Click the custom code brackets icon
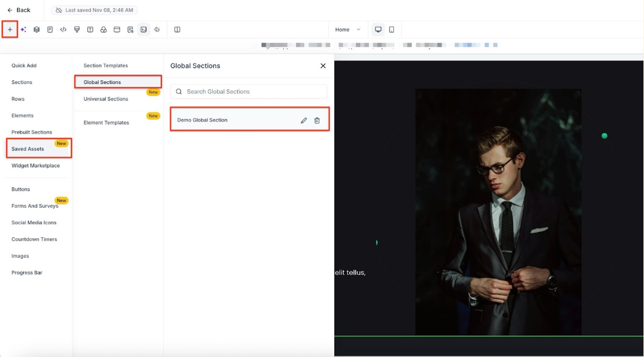This screenshot has height=357, width=644. tap(63, 30)
